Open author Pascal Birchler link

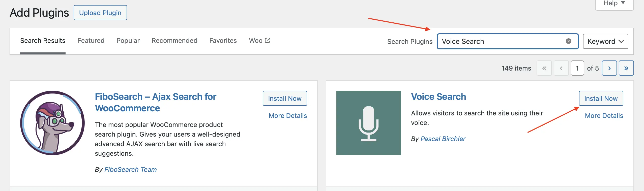pos(443,139)
